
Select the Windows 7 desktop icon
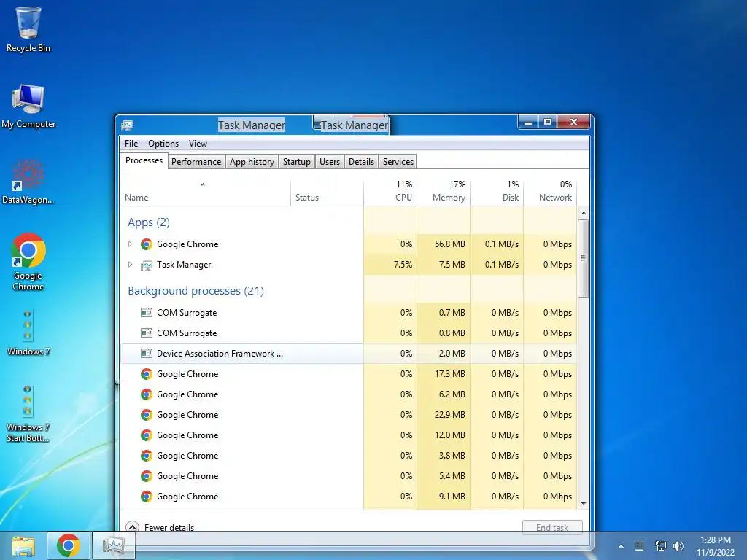click(x=28, y=333)
